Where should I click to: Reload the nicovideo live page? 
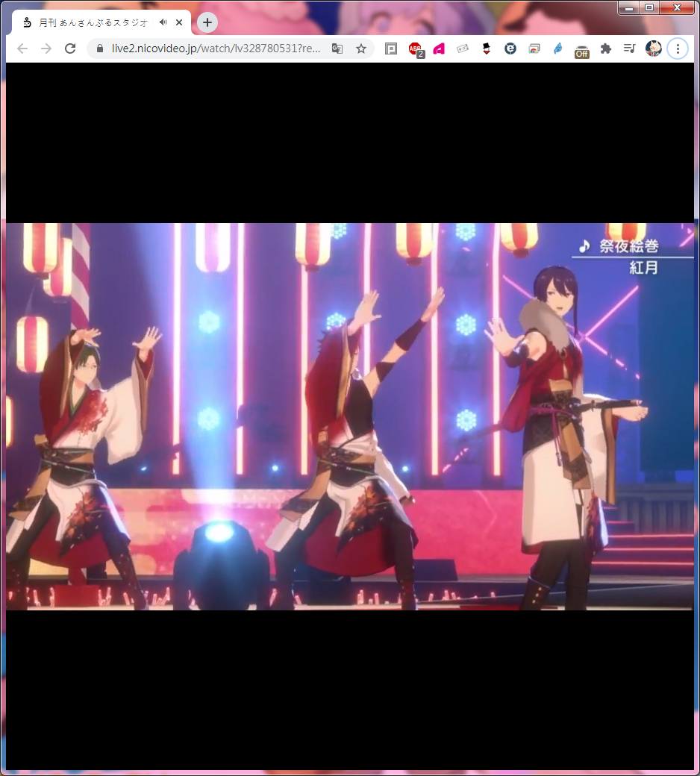(x=70, y=48)
